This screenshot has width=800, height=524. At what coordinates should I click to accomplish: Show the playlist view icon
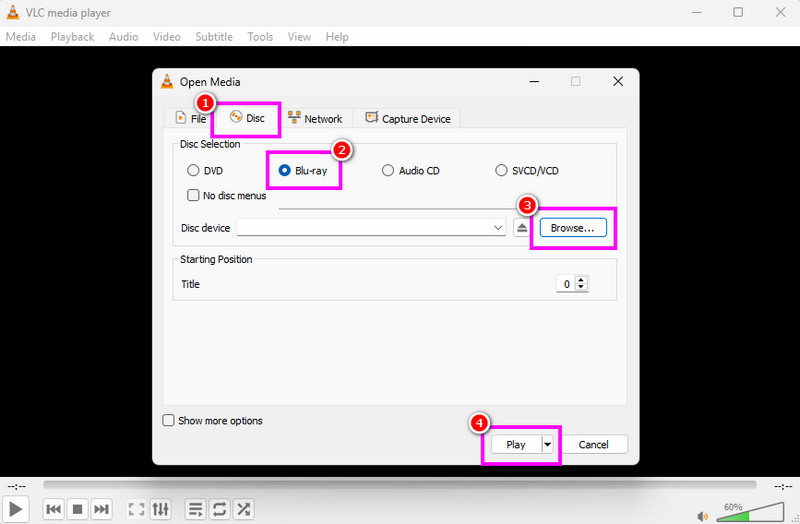point(196,509)
